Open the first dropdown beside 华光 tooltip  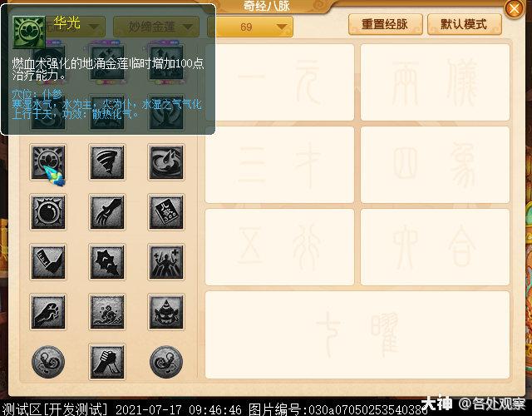tap(76, 27)
